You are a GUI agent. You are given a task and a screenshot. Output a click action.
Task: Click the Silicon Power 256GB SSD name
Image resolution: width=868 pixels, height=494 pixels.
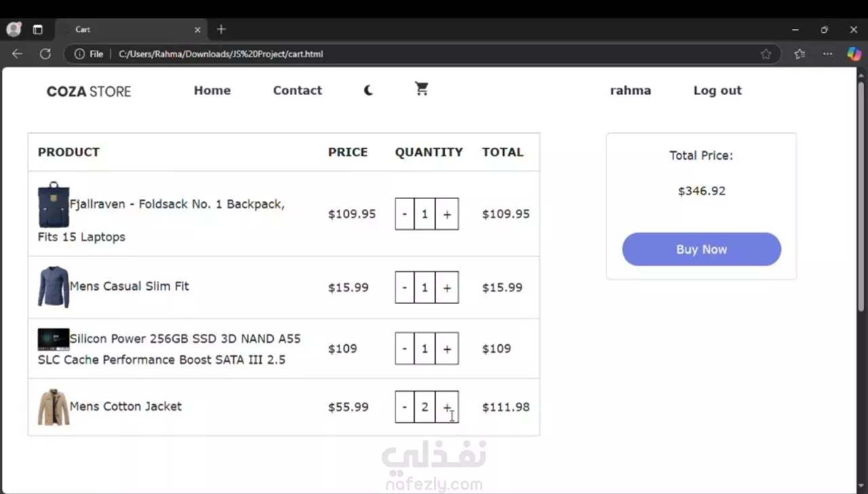(170, 349)
